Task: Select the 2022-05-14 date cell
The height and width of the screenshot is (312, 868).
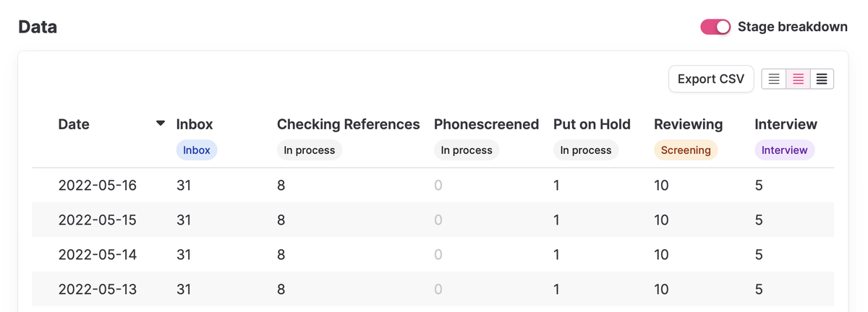Action: (x=97, y=255)
